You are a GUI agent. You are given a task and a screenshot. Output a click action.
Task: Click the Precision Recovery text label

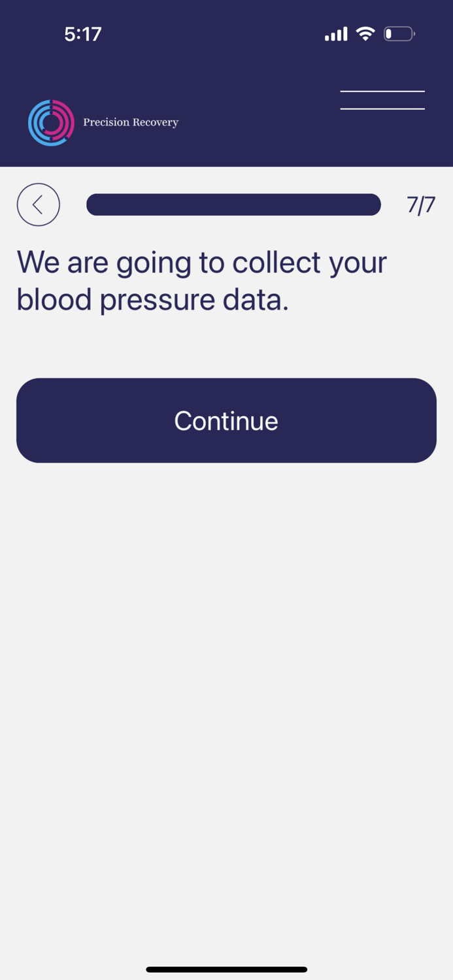pos(130,122)
